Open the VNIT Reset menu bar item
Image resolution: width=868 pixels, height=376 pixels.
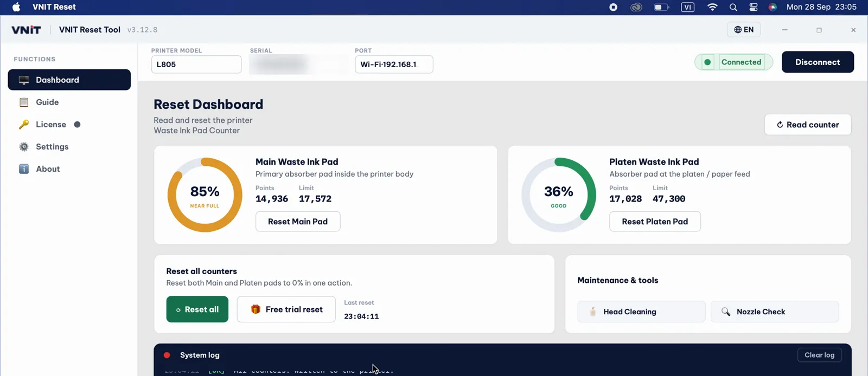pos(54,7)
